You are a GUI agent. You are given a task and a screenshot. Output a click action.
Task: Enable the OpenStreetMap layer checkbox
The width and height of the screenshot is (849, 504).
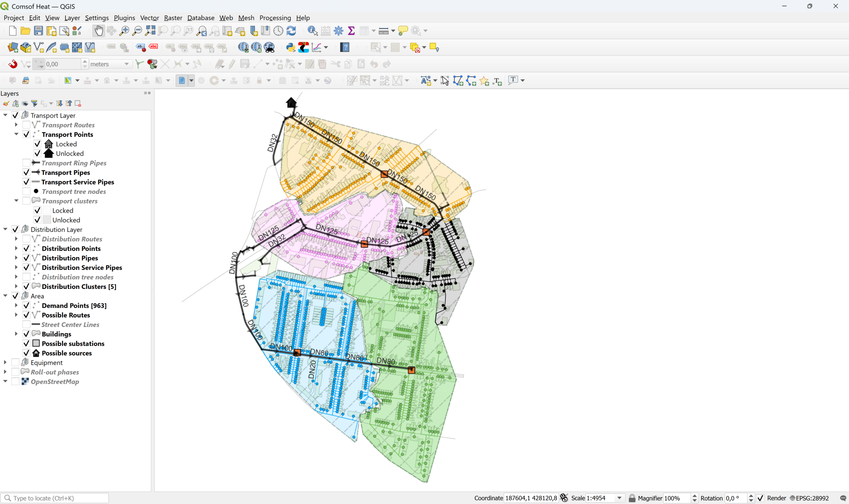(15, 382)
